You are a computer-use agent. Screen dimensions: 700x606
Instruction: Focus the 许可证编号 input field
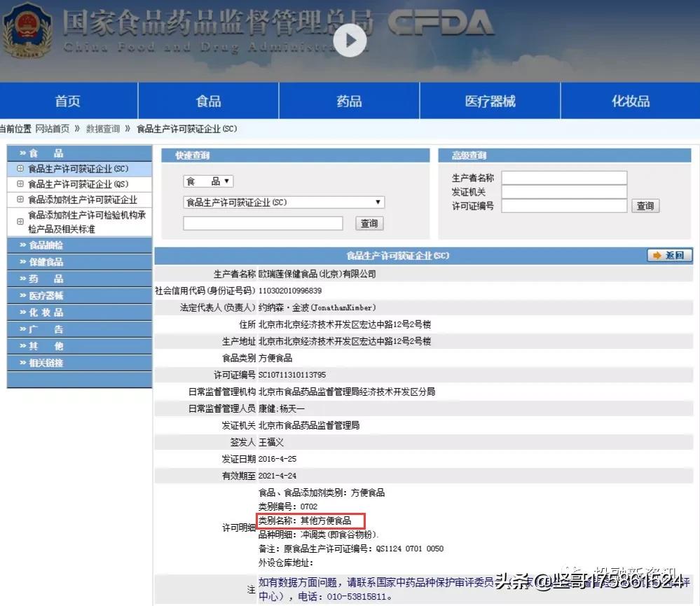click(x=564, y=206)
